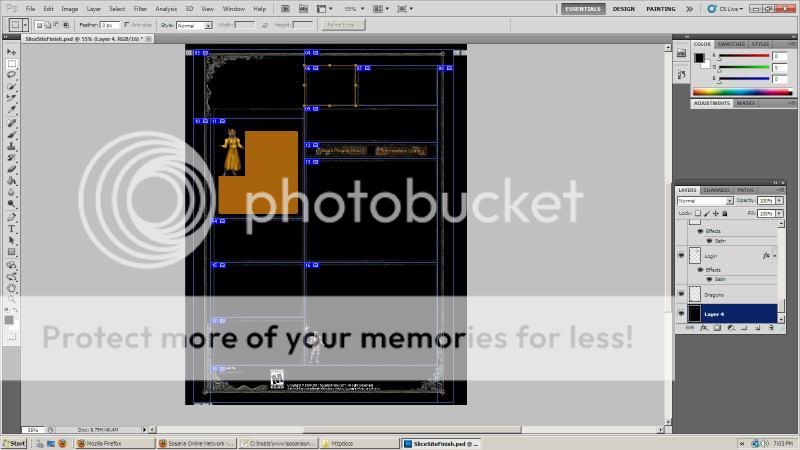This screenshot has width=800, height=450.
Task: Toggle the Anti-alias checkbox
Action: pyautogui.click(x=127, y=24)
